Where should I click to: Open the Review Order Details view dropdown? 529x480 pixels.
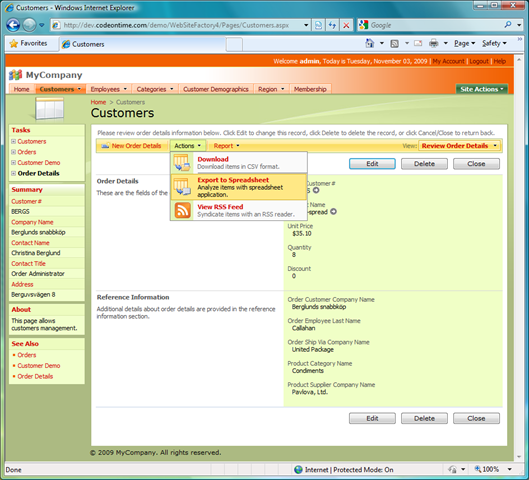coord(459,146)
